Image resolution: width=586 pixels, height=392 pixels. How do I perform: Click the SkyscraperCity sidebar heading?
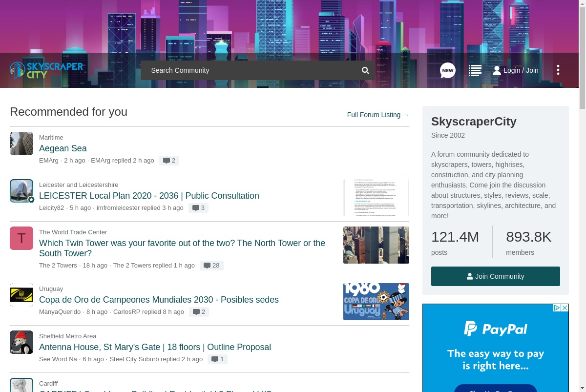[x=474, y=122]
